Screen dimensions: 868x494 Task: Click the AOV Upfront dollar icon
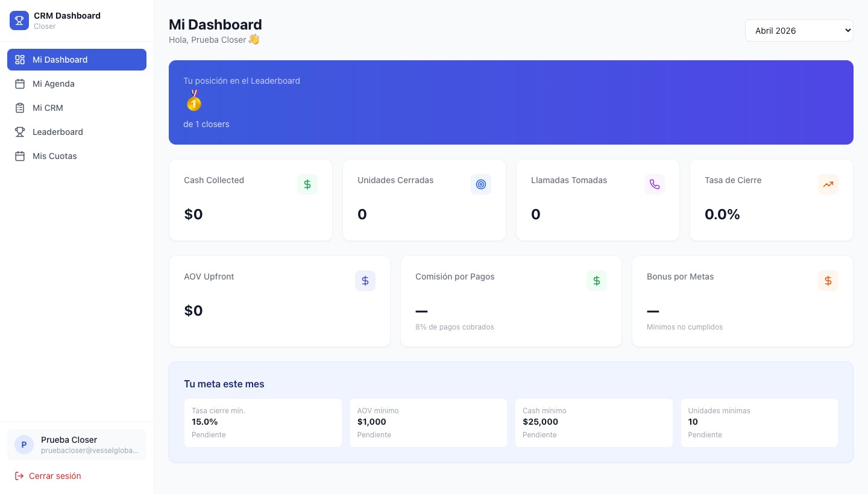tap(365, 281)
